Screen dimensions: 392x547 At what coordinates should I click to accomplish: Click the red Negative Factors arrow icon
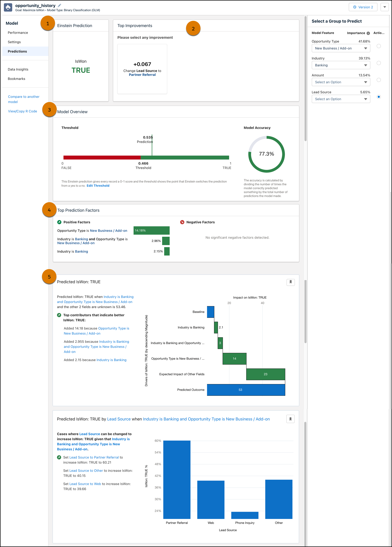click(182, 222)
